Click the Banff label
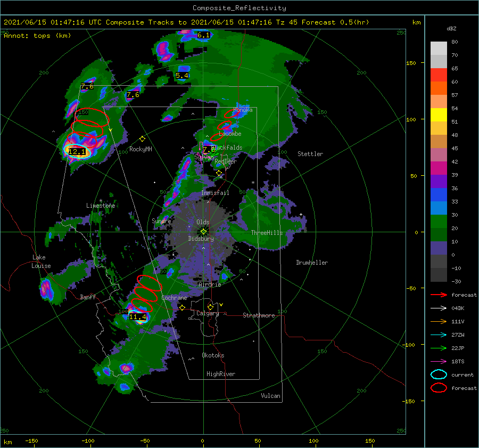The height and width of the screenshot is (448, 479). click(88, 297)
